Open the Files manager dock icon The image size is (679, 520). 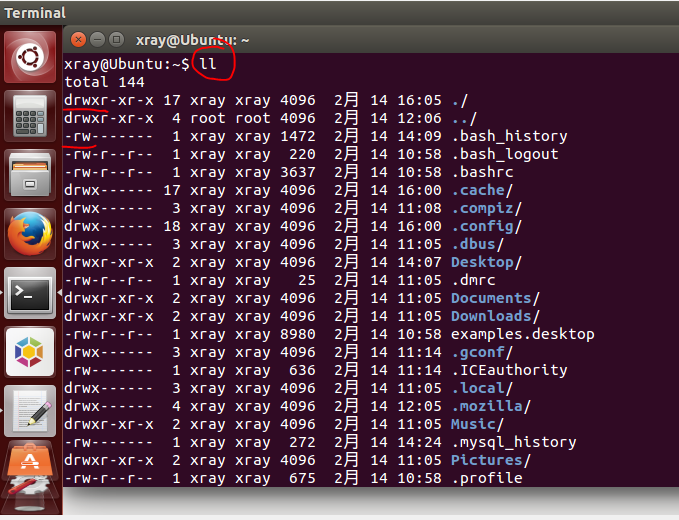(30, 175)
